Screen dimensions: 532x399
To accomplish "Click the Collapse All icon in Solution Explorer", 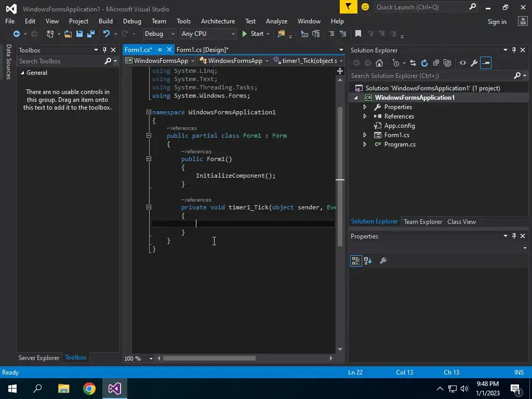I will 436,63.
